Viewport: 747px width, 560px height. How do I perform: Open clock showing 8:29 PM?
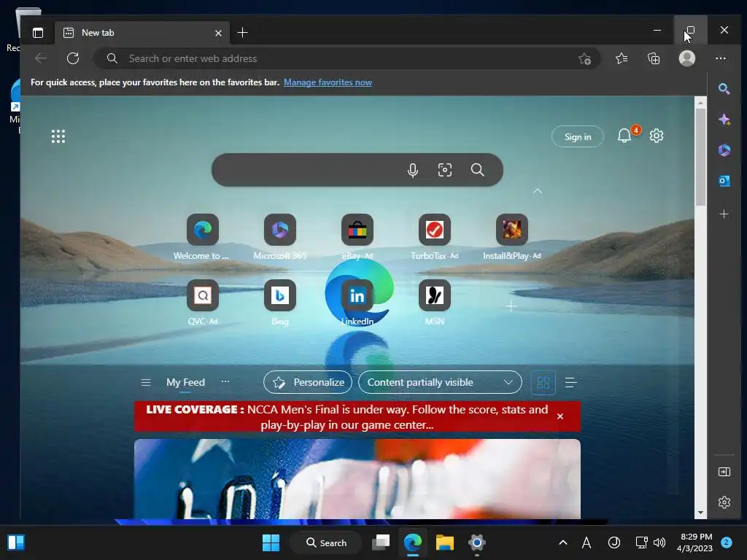coord(694,542)
